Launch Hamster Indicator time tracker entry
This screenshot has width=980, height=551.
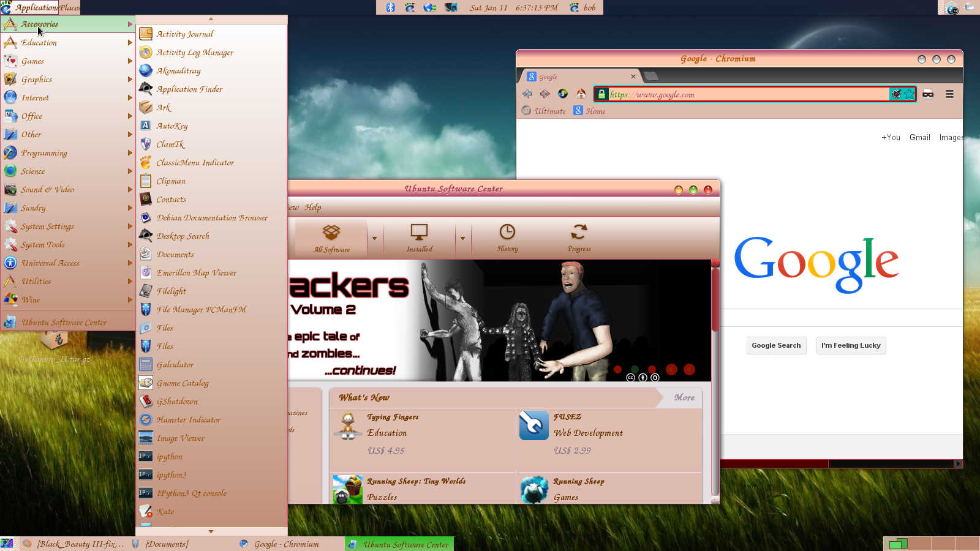tap(211, 420)
